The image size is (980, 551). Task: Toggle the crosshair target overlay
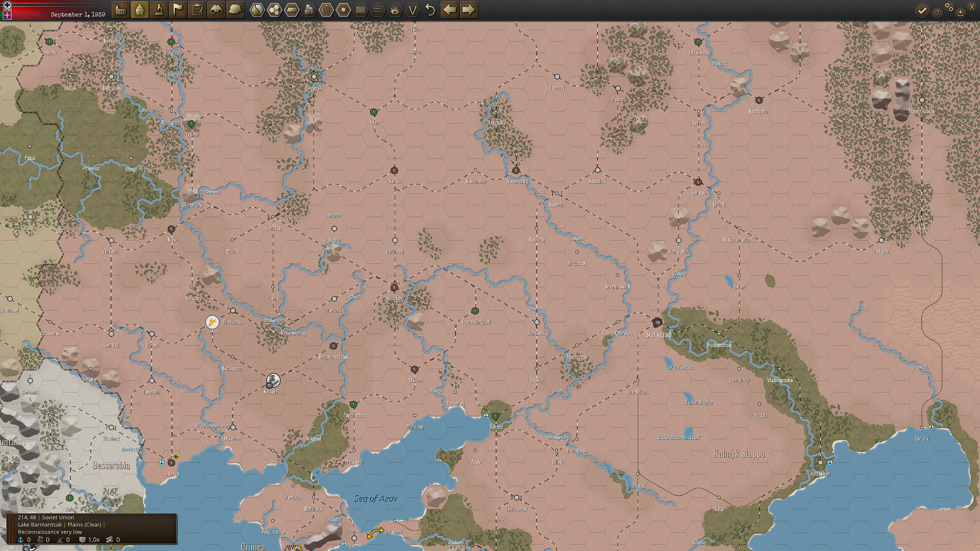326,10
